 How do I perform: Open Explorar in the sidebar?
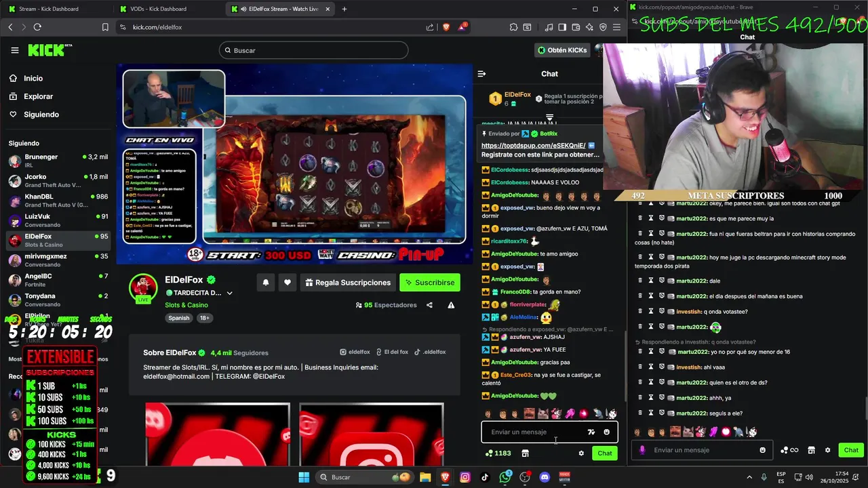tap(38, 96)
